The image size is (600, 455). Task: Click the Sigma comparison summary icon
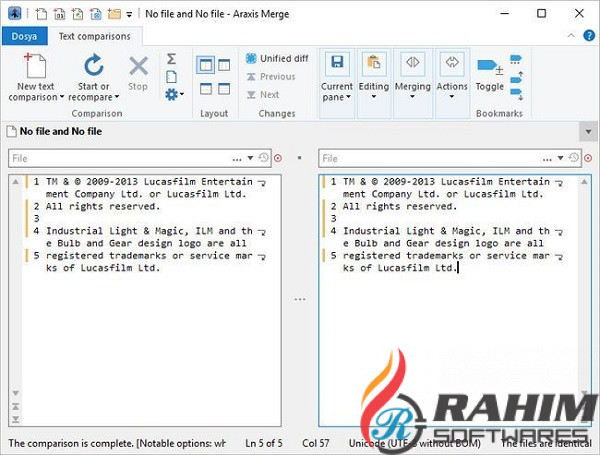(171, 59)
